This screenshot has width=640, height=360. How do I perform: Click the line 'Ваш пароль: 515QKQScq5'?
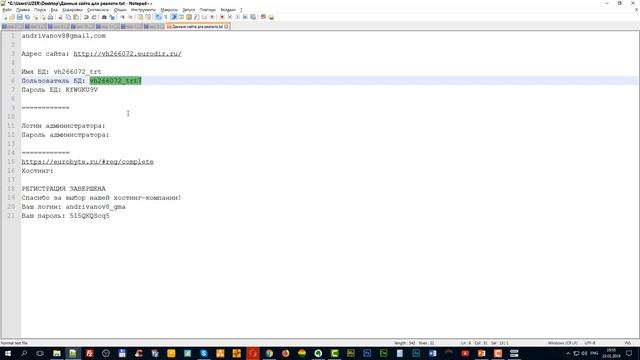coord(65,216)
